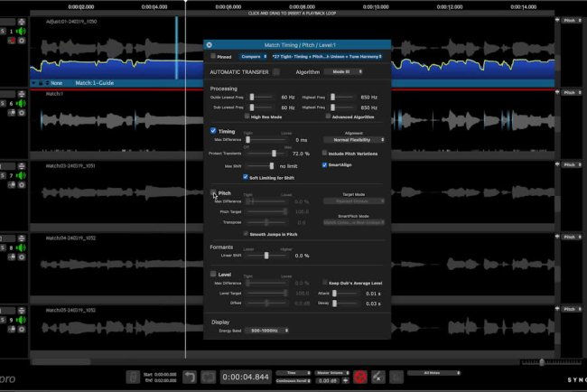
Task: Open the track 8 header menu icon
Action: 22,238
